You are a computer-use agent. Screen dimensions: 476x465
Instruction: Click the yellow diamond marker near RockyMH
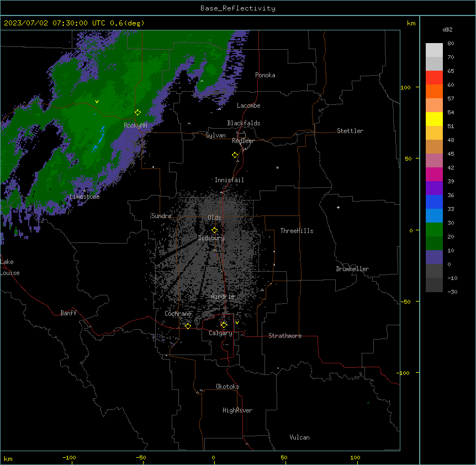(x=137, y=112)
